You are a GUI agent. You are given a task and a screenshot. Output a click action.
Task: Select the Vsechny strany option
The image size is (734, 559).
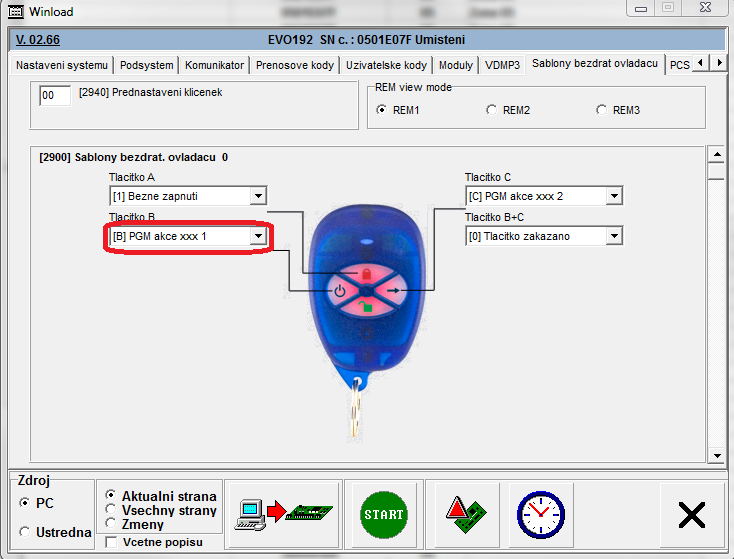pyautogui.click(x=111, y=510)
